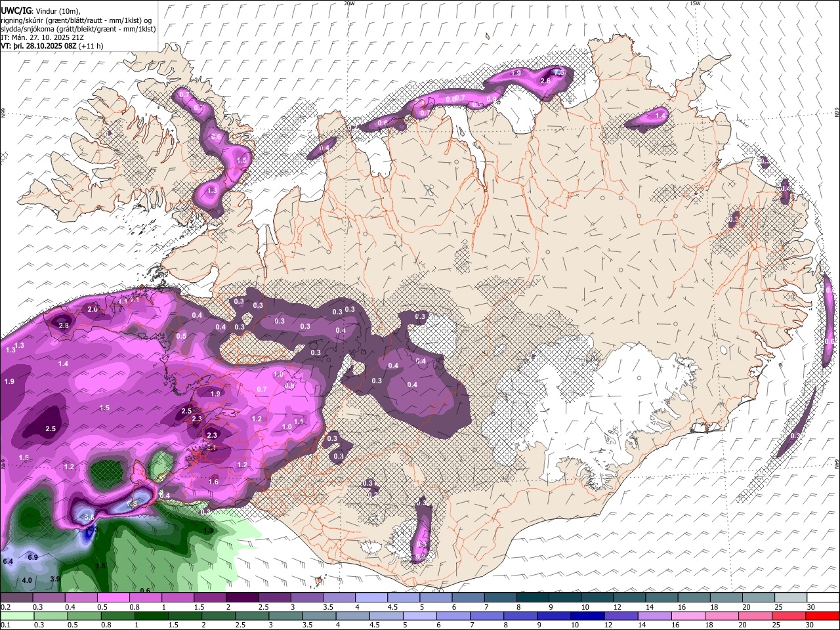Click the pink 0.5 snow legend swatch
Image resolution: width=840 pixels, height=630 pixels.
(114, 598)
